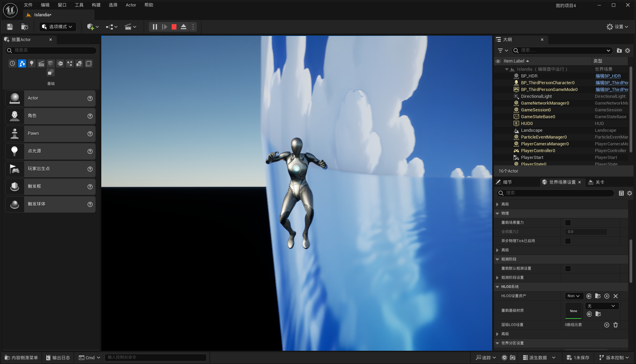Open the 设置 settings dropdown
The height and width of the screenshot is (364, 636).
click(x=617, y=27)
